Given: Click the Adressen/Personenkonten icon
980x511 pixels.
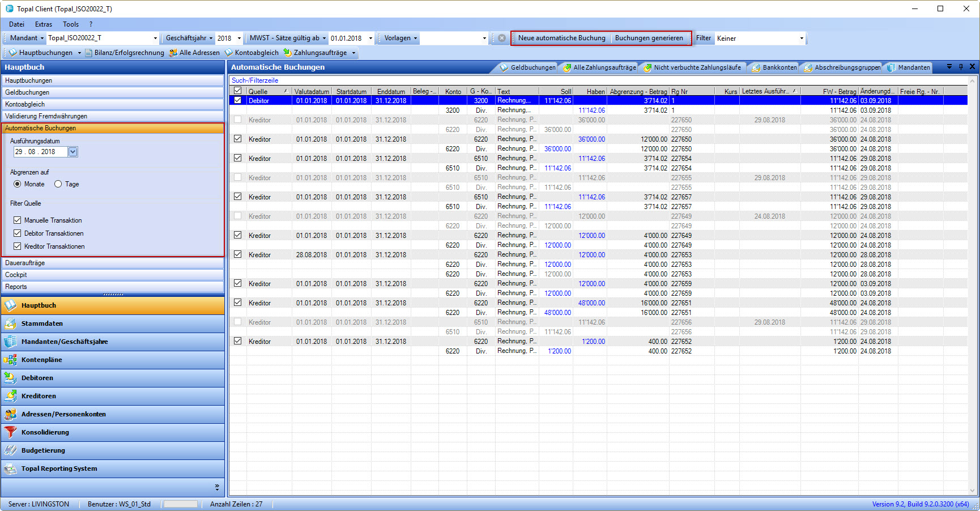Looking at the screenshot, I should 10,414.
